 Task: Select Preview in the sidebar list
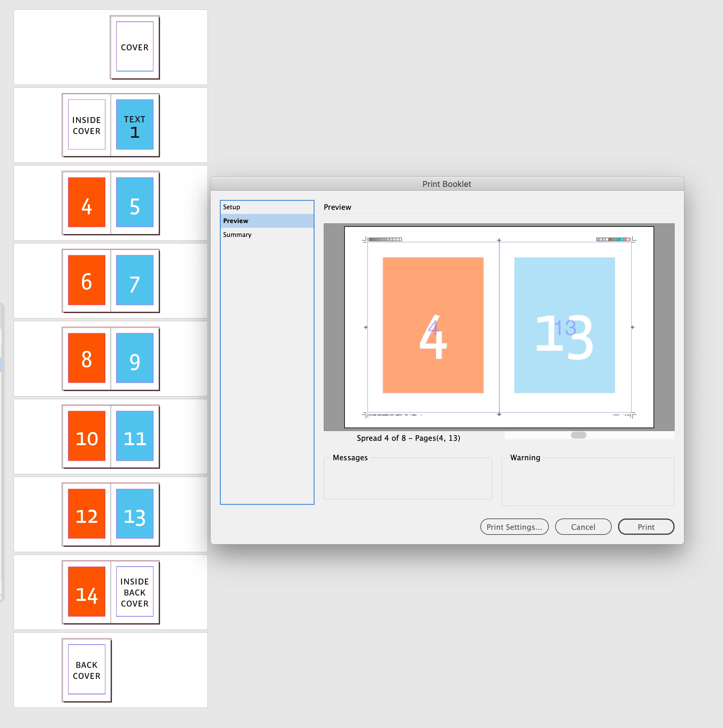coord(235,221)
